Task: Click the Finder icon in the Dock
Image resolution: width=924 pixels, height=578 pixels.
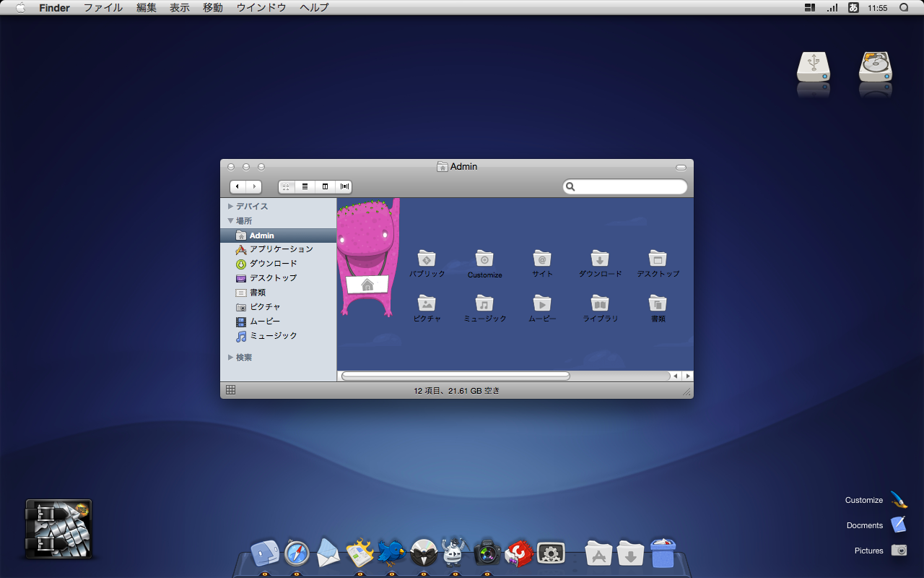Action: pos(264,553)
